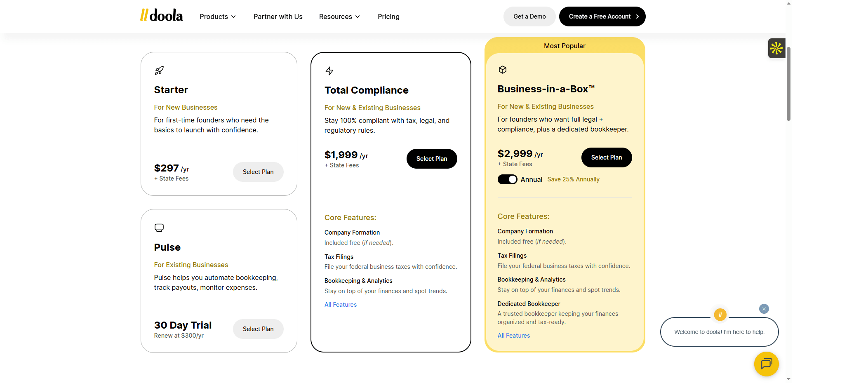Click the Business-in-a-Box cube icon

coord(502,70)
